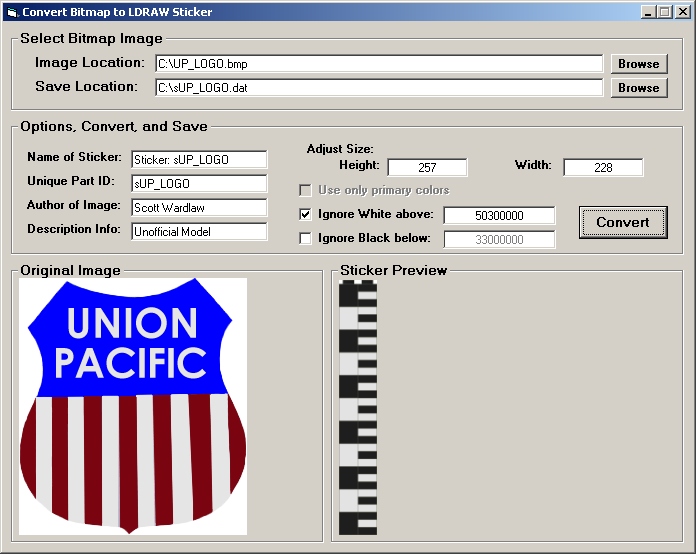Click the Height value field
696x554 pixels.
point(427,167)
